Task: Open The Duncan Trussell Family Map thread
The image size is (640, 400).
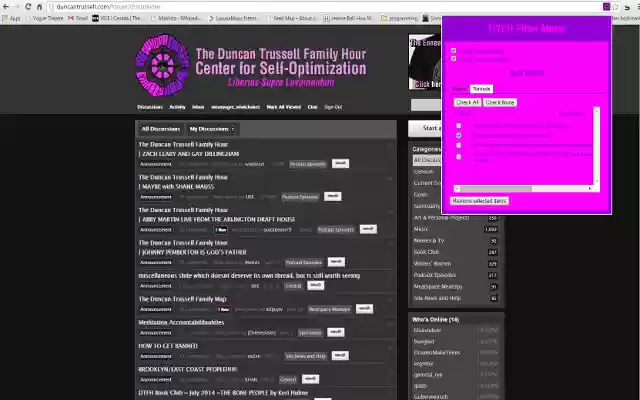Action: click(x=182, y=299)
